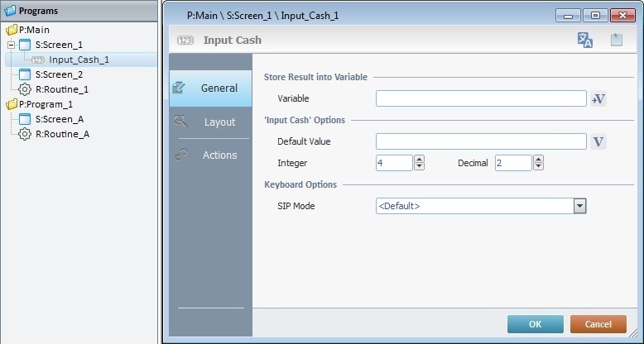Screen dimensions: 644x344
Task: Switch to the Actions tab
Action: tap(219, 155)
